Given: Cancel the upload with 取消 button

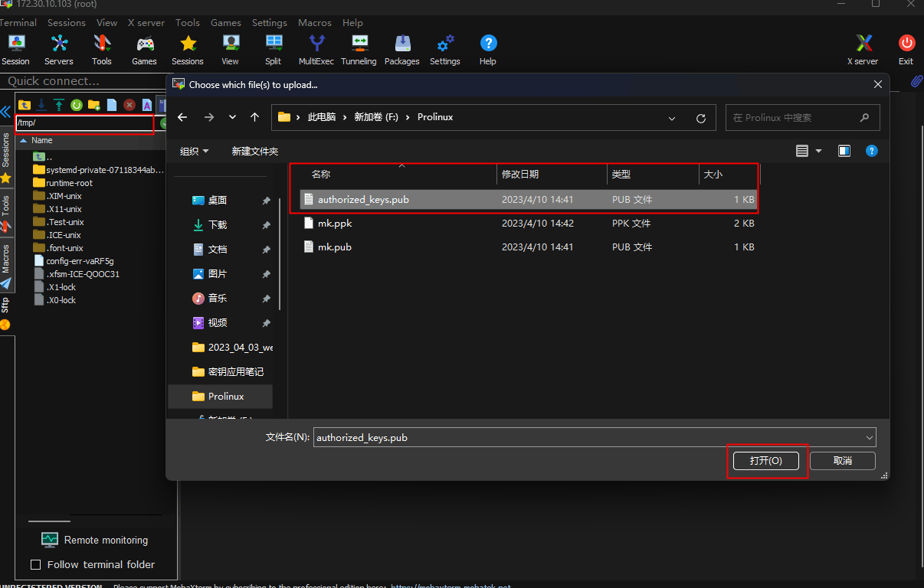Looking at the screenshot, I should point(843,461).
